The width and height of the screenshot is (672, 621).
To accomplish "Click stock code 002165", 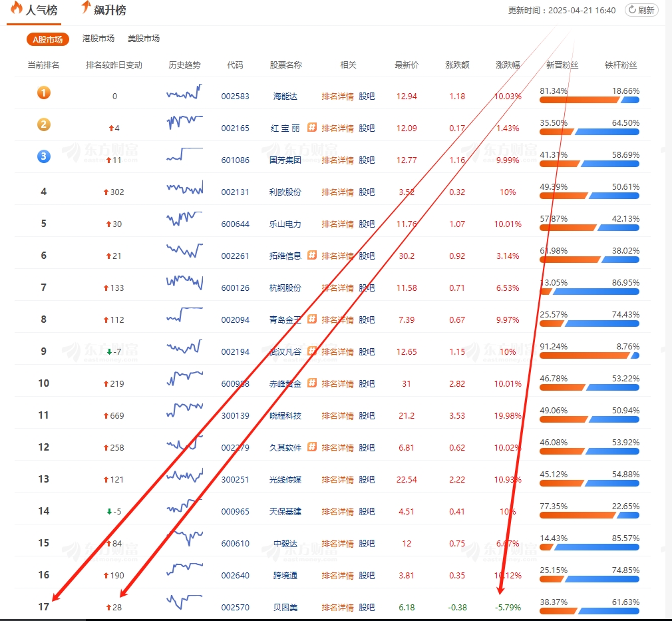I will point(236,128).
